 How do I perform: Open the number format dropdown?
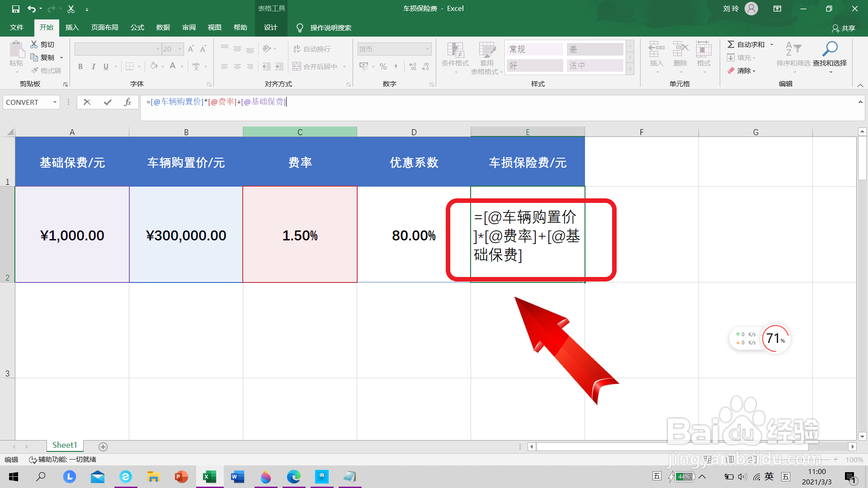tap(427, 49)
